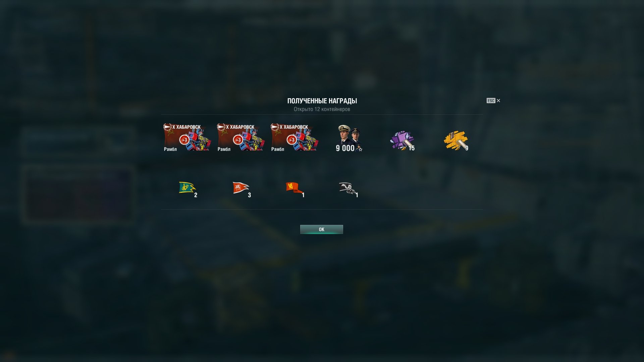Click the small star commander XP icon

(360, 149)
